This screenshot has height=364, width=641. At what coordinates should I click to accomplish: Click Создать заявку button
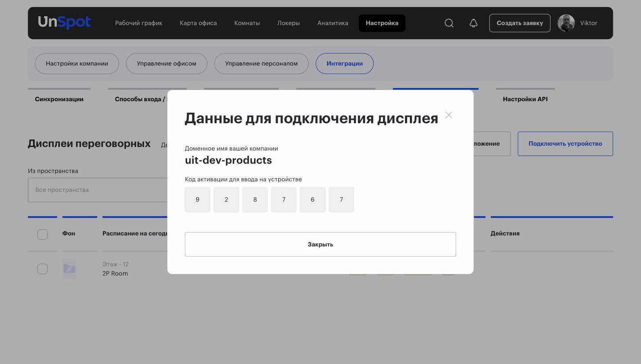pyautogui.click(x=519, y=23)
